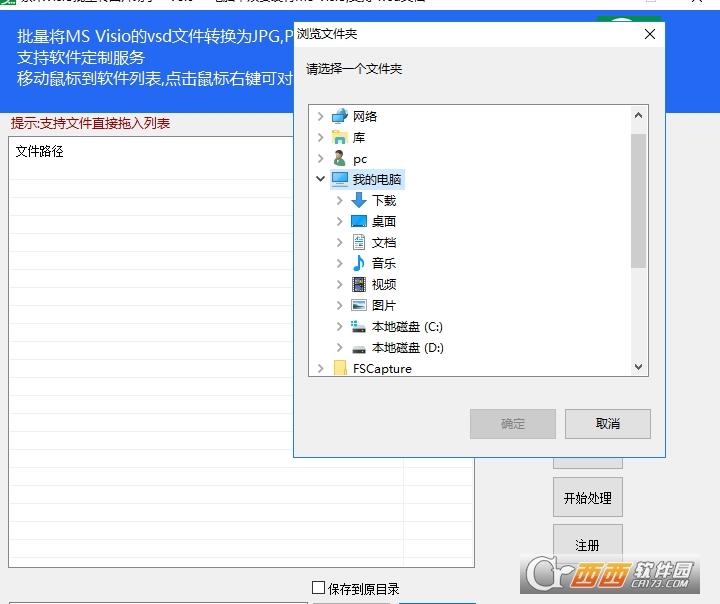Select the 本地磁盘 (D:) drive icon
This screenshot has width=720, height=604.
[x=359, y=349]
